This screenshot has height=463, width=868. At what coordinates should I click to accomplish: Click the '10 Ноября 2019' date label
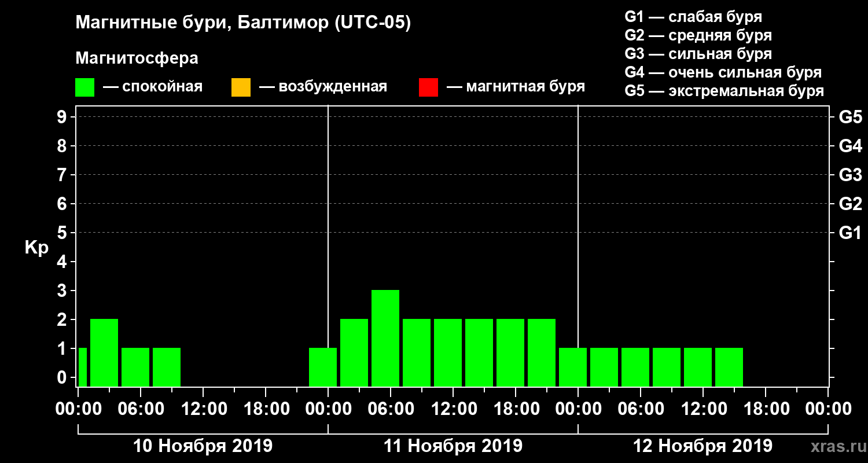(x=203, y=446)
